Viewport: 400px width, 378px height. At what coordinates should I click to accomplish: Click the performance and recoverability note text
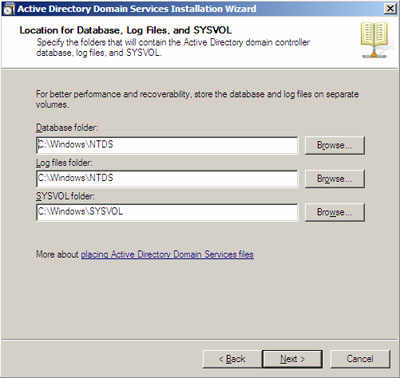197,99
